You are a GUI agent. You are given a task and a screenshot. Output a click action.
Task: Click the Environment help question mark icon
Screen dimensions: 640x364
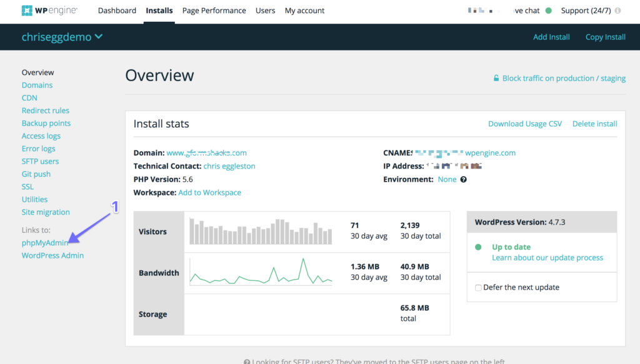(463, 179)
